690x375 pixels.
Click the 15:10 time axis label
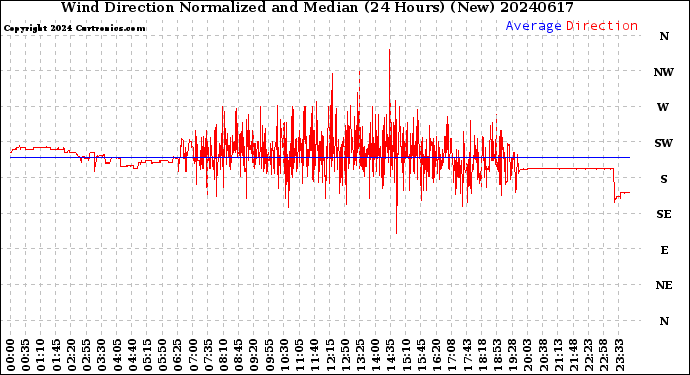(x=406, y=355)
